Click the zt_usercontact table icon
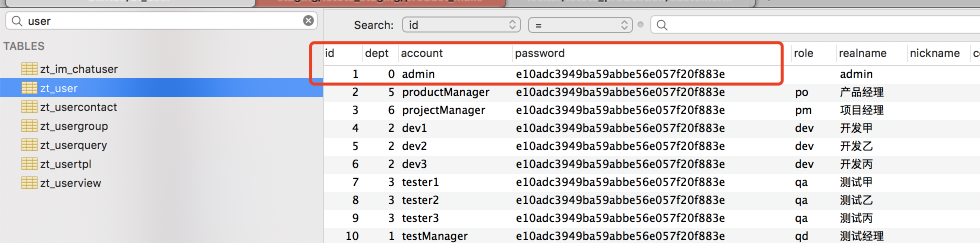Image resolution: width=980 pixels, height=243 pixels. 29,107
